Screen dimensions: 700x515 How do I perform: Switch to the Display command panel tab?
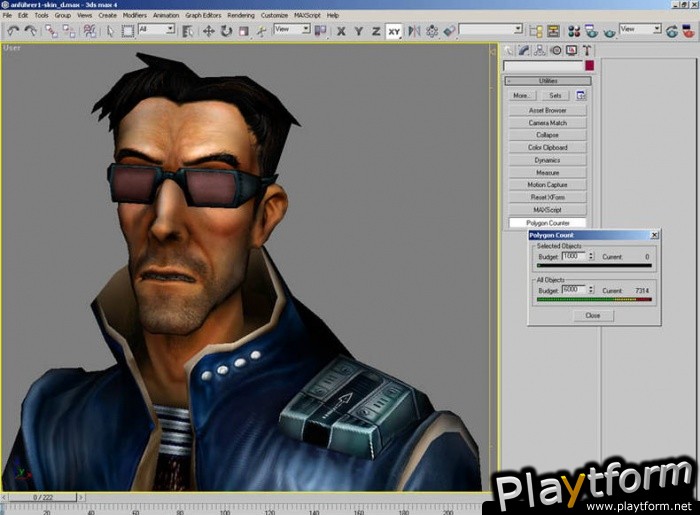click(x=571, y=50)
